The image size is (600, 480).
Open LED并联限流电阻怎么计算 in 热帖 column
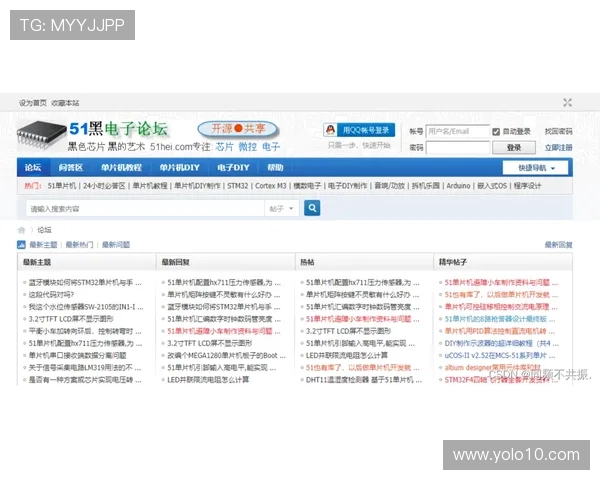(x=347, y=356)
